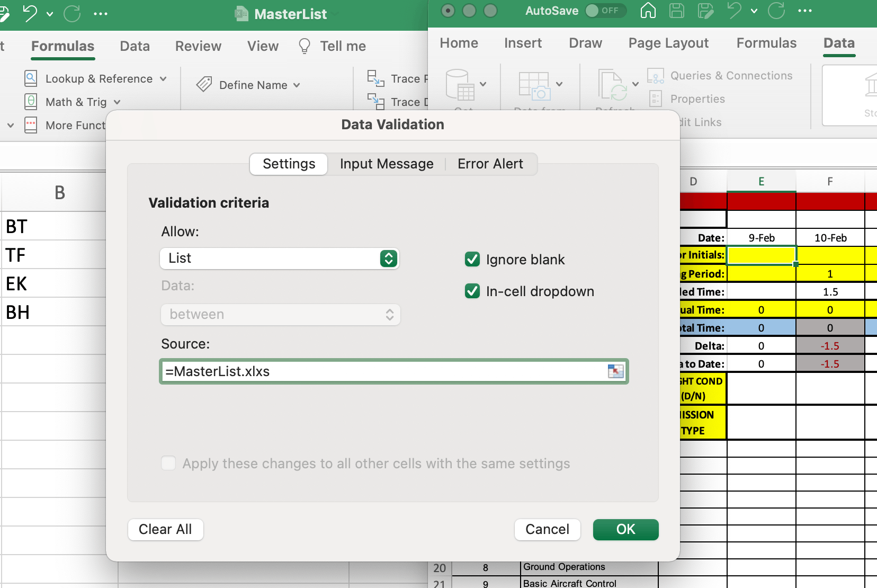Click the Redo icon in MasterList window
This screenshot has height=588, width=877.
(x=71, y=14)
